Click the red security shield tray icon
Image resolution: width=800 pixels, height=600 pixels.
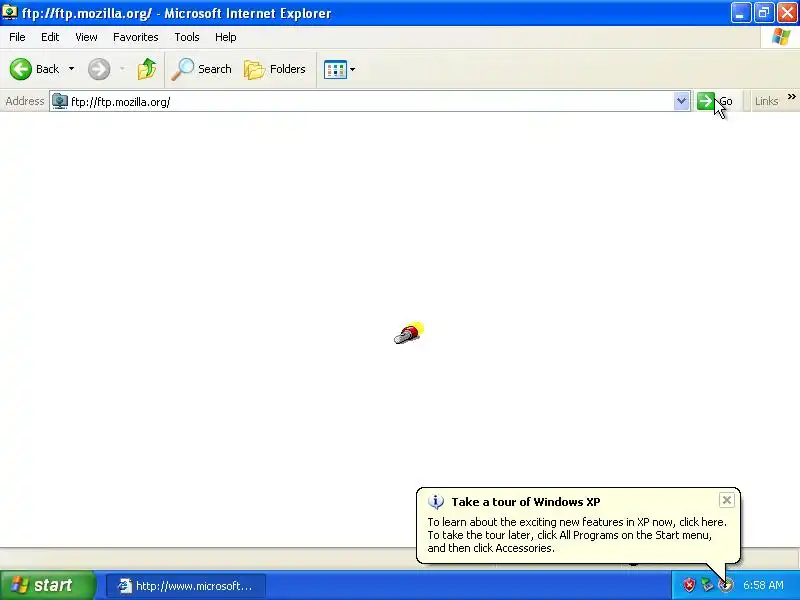coord(689,585)
